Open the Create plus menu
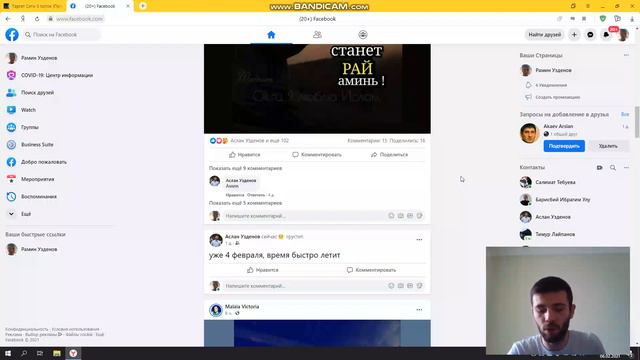Screen dimensions: 640x360 [574, 35]
